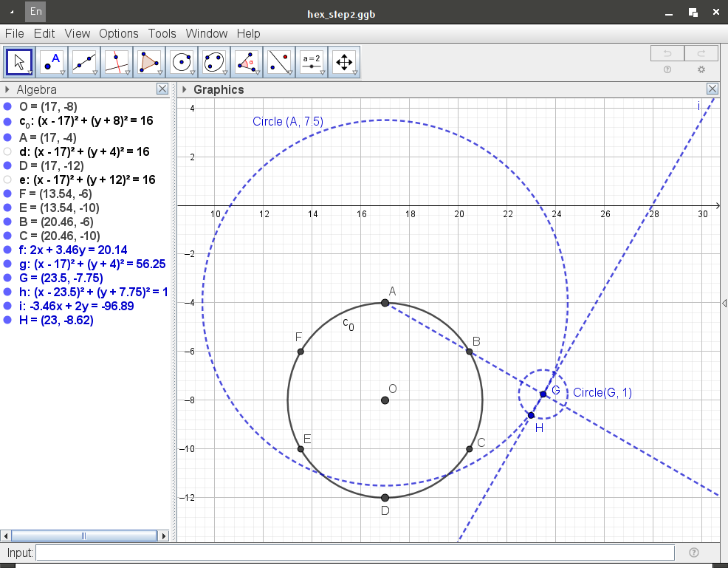Hide point O using its visibility dot

point(7,106)
